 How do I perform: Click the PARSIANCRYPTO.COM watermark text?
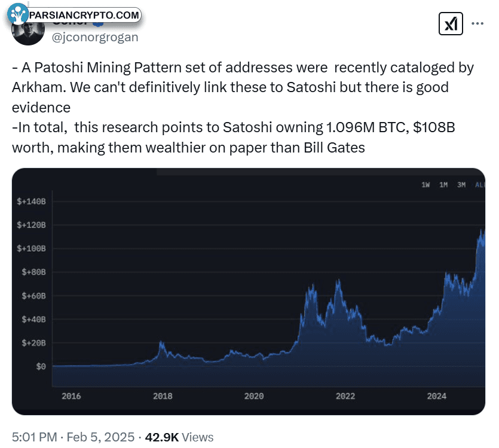point(84,15)
